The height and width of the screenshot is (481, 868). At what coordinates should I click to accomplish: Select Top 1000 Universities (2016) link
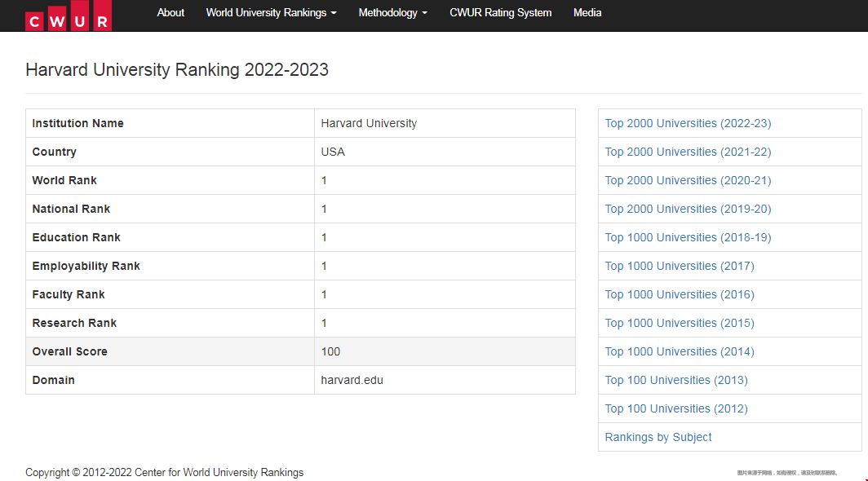click(680, 294)
